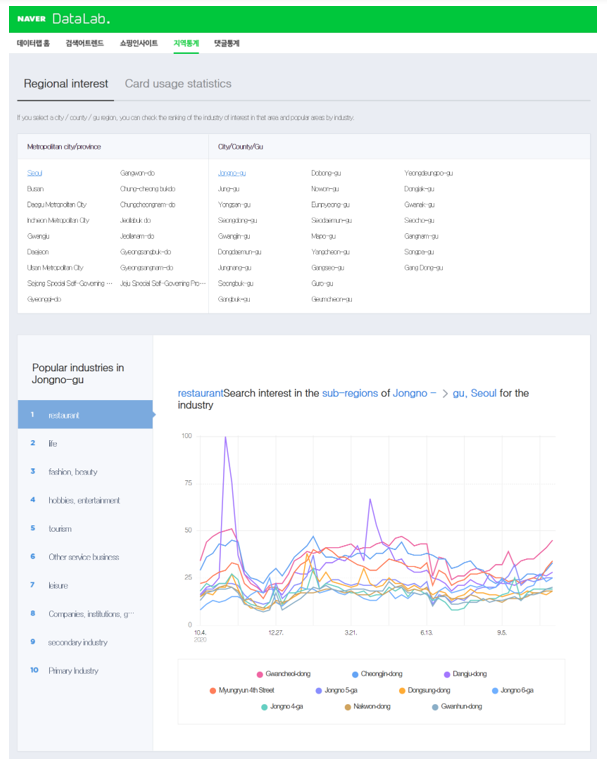Open the 지역통계 tab

(186, 43)
